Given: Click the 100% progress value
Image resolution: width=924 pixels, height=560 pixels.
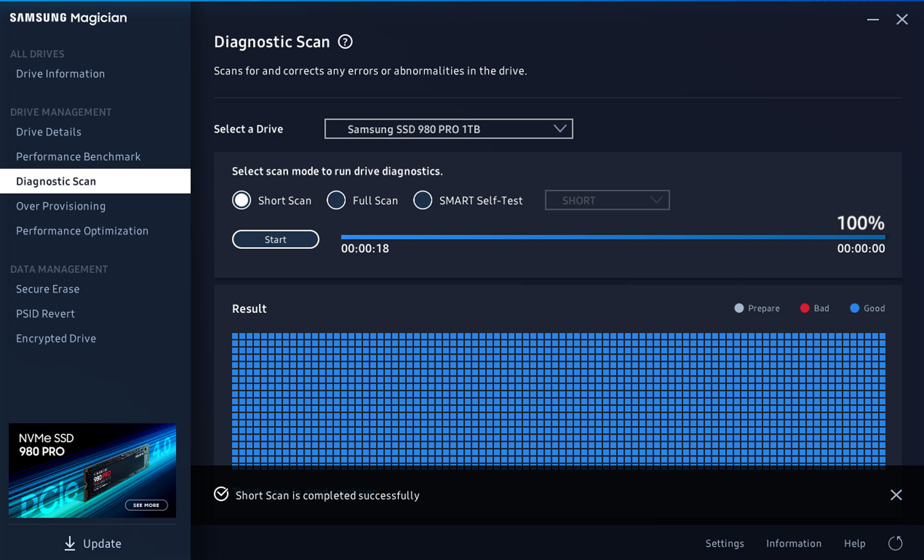Looking at the screenshot, I should point(860,223).
